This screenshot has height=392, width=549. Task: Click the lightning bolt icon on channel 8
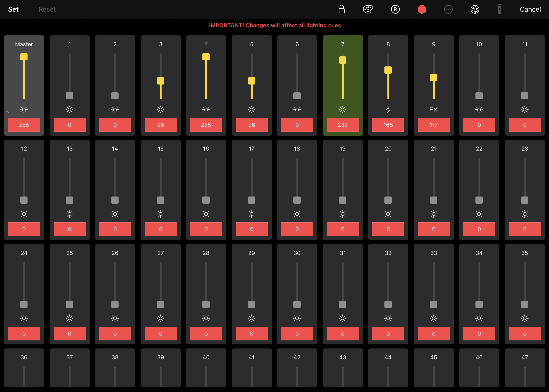388,110
